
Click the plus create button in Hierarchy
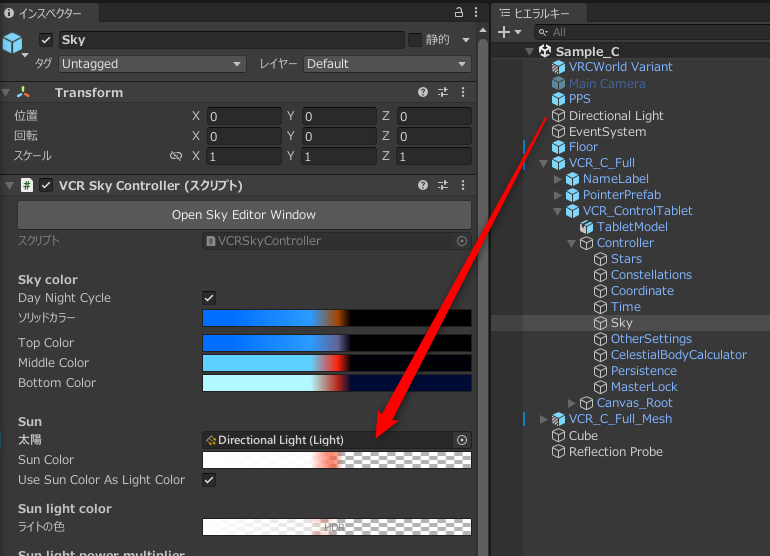[504, 32]
